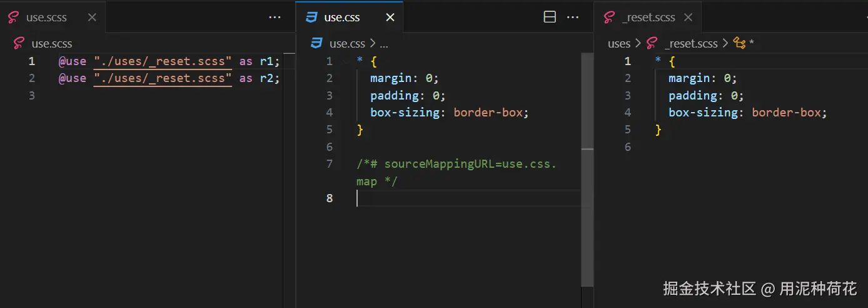Screen dimensions: 868x308
Task: Click the vertical scrollbar in use.css
Action: 587,169
